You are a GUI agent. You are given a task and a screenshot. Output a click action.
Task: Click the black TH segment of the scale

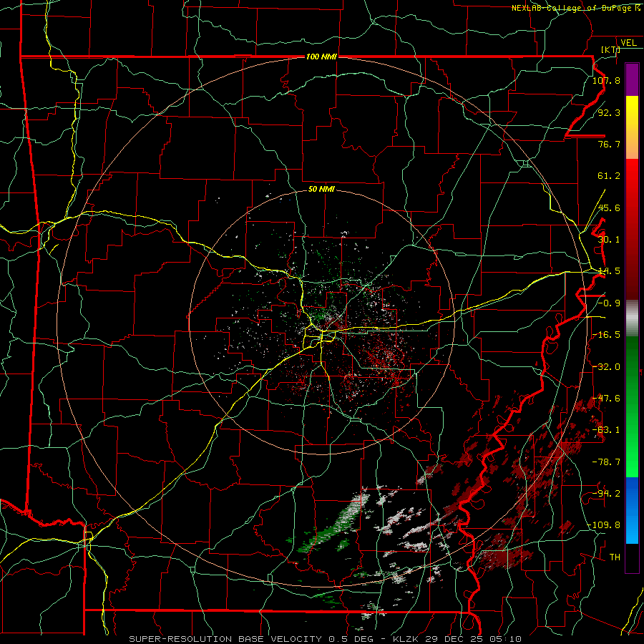click(x=632, y=557)
